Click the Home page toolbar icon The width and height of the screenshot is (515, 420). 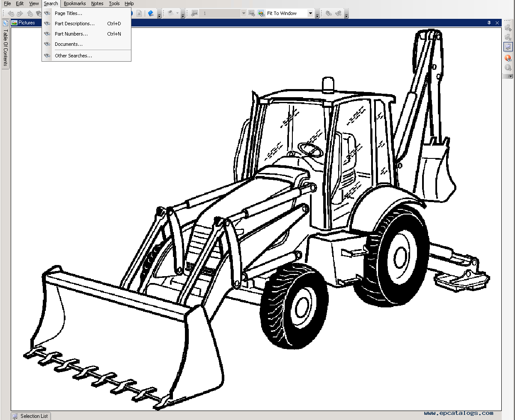(30, 13)
